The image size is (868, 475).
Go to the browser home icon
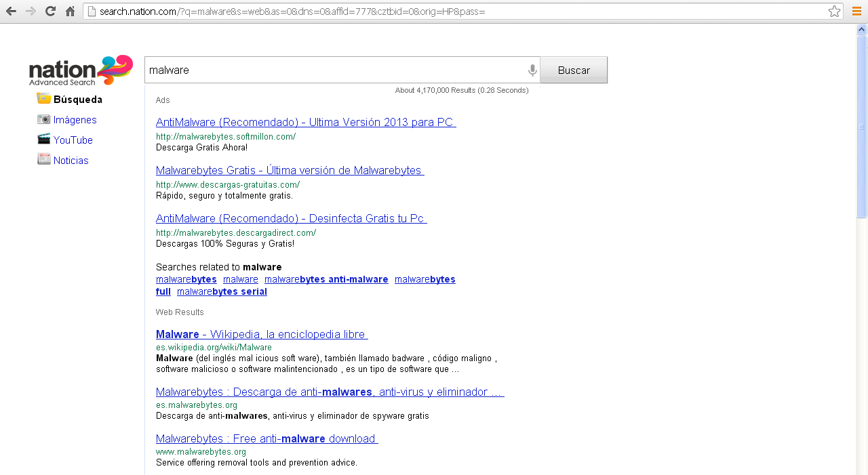70,12
